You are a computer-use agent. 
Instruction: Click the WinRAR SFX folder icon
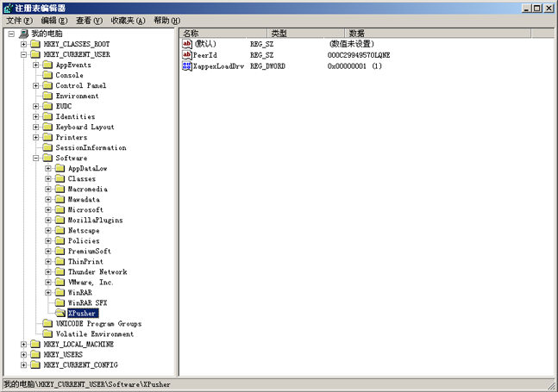pyautogui.click(x=60, y=302)
